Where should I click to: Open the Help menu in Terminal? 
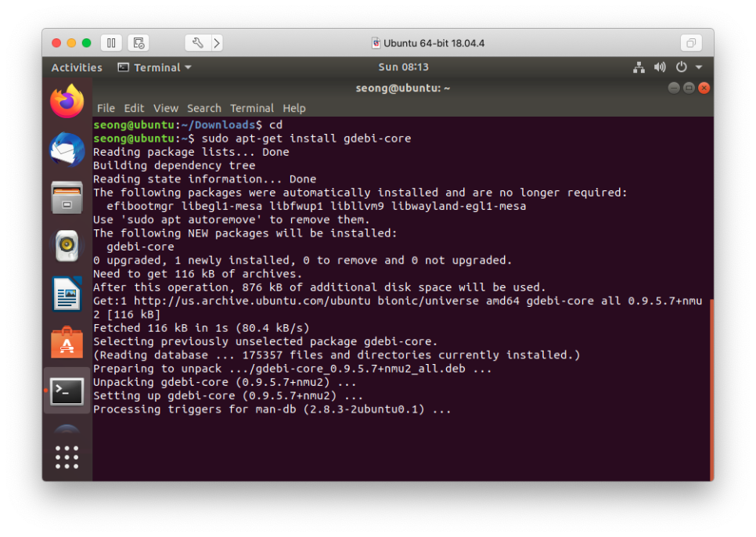click(294, 108)
